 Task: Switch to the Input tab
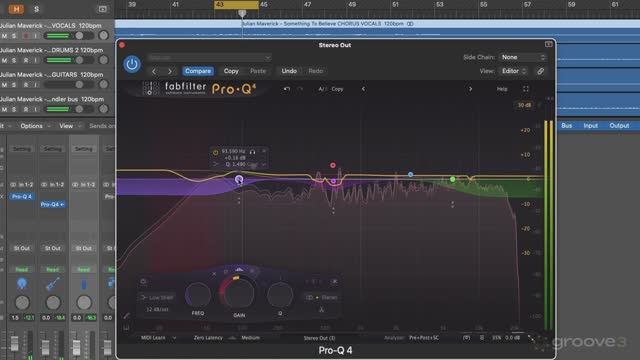(x=590, y=126)
